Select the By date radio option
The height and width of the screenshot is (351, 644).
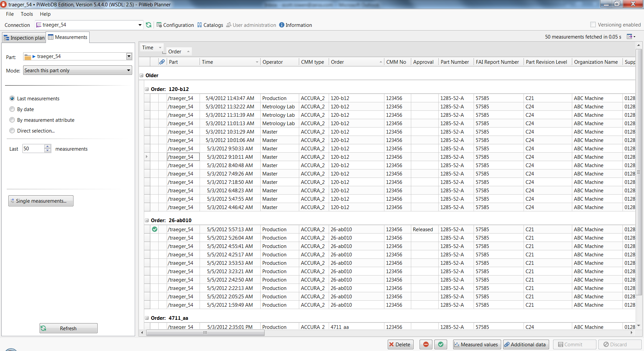click(12, 109)
